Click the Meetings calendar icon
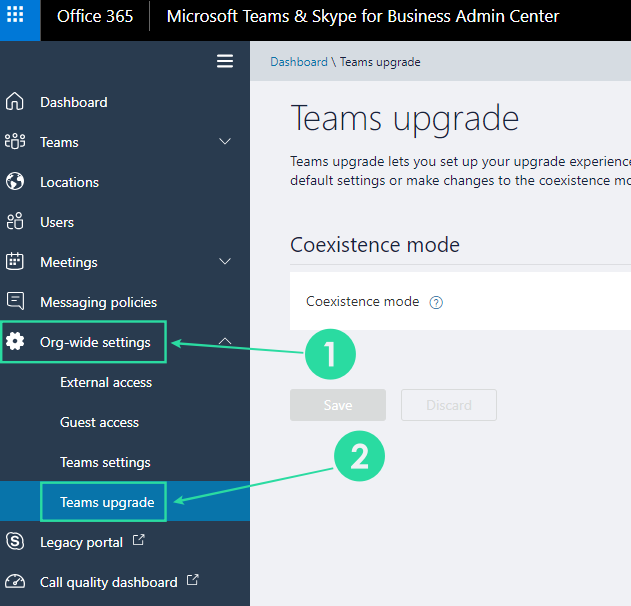 pyautogui.click(x=15, y=262)
